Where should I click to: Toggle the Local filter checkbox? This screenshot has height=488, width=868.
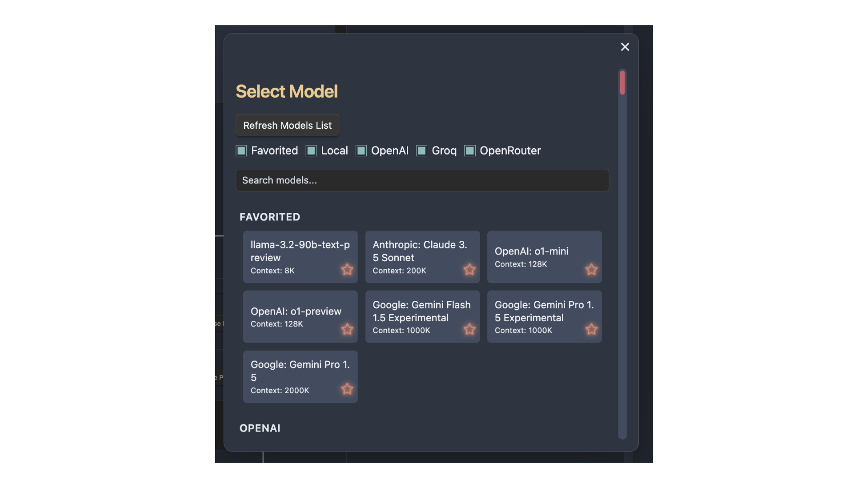coord(311,151)
